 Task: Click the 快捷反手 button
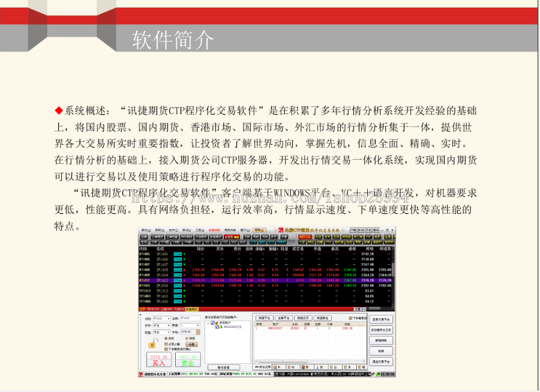303,318
